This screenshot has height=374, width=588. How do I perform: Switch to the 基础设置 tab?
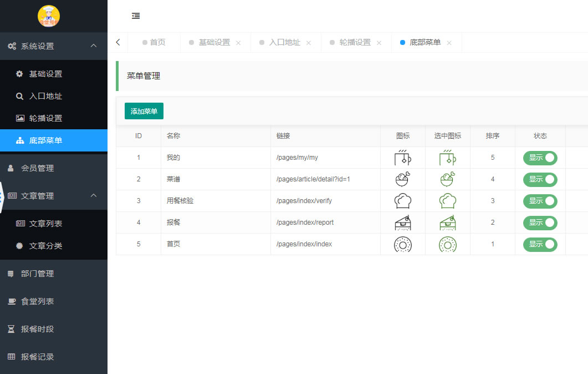(214, 42)
